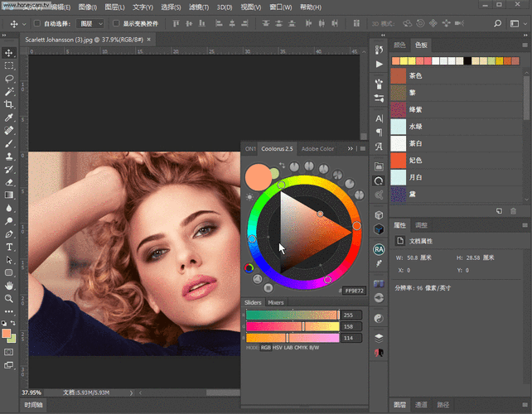Enable the 自动选择 checkbox

[x=37, y=24]
